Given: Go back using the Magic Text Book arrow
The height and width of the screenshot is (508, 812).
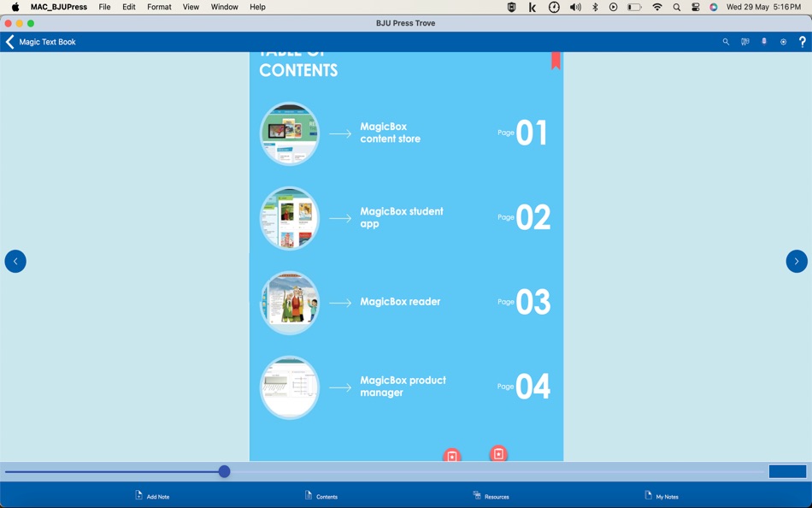Looking at the screenshot, I should (x=10, y=42).
